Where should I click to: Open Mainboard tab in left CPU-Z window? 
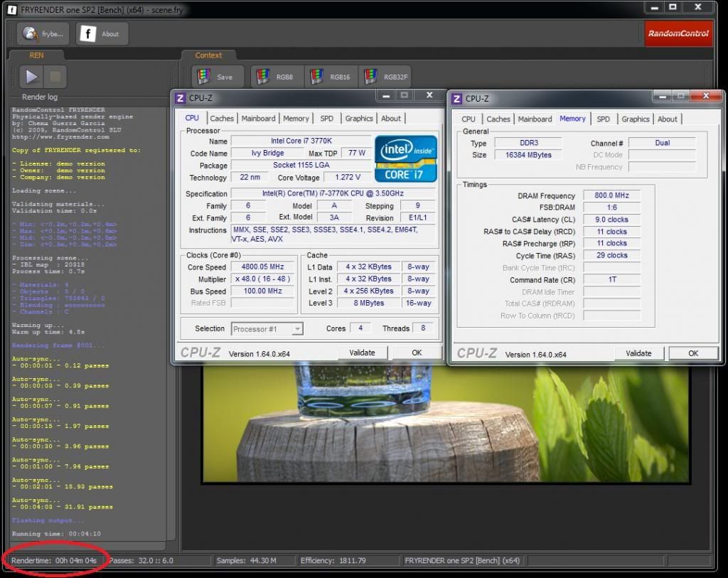click(x=258, y=119)
